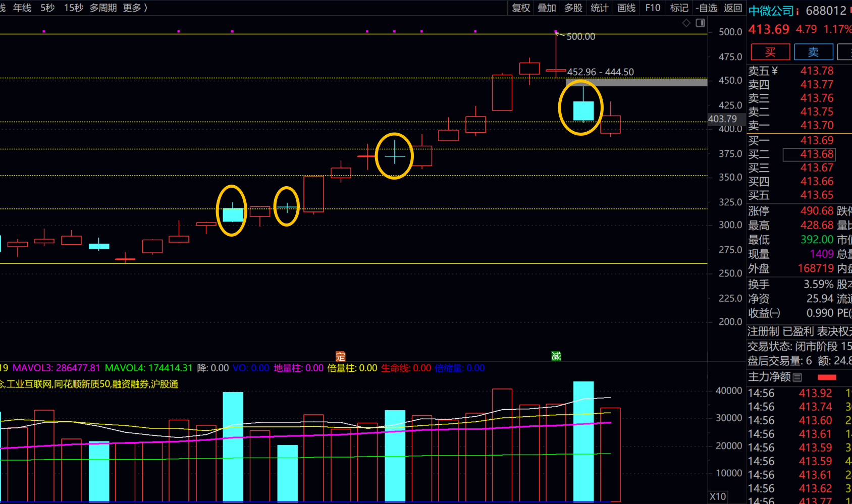
Task: Click the 交易状态 闭市阶段 status line
Action: tap(800, 347)
